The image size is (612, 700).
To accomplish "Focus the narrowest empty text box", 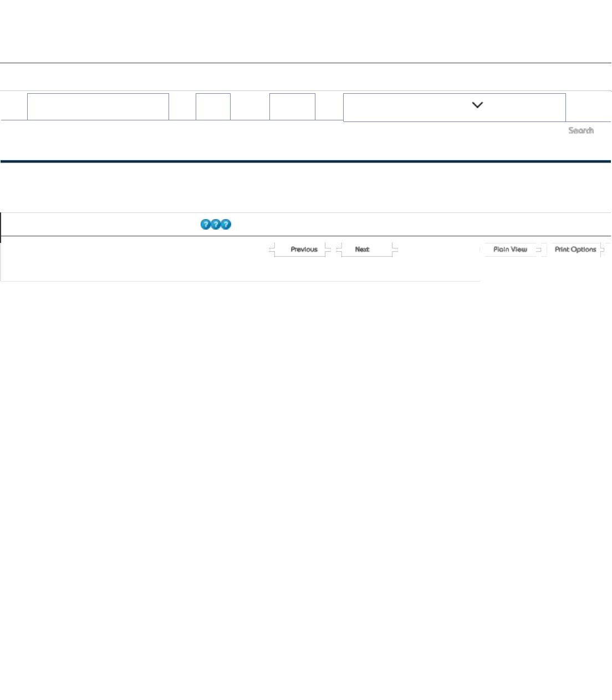I will point(213,106).
